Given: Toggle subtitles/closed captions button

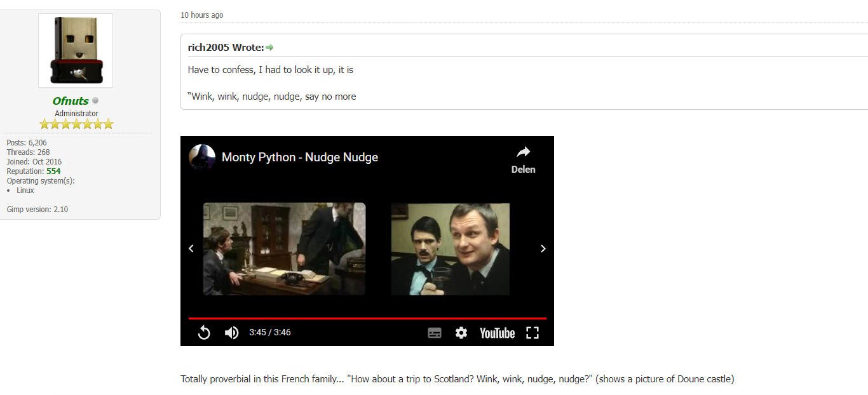Looking at the screenshot, I should point(435,333).
